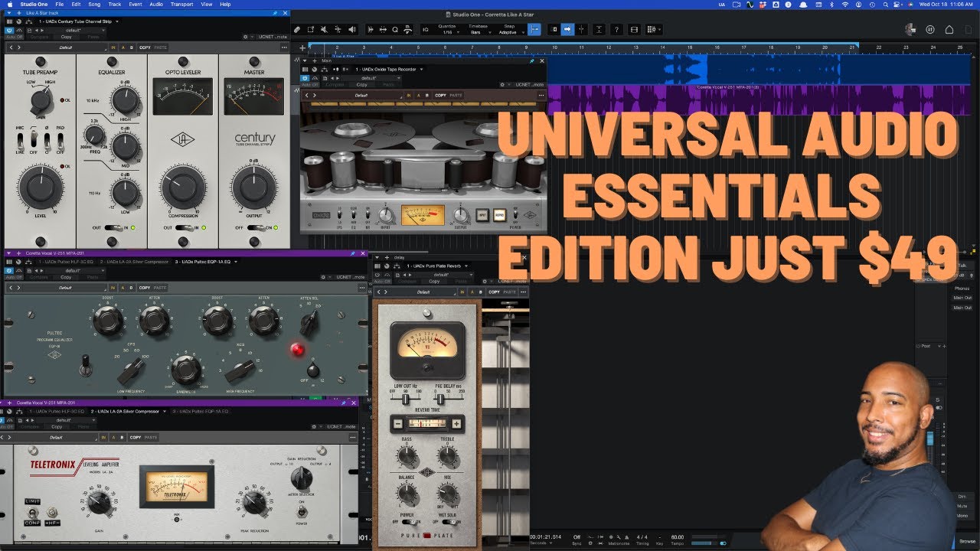The width and height of the screenshot is (980, 551).
Task: Open default* preset dropdown in Pultec window
Action: pyautogui.click(x=75, y=270)
